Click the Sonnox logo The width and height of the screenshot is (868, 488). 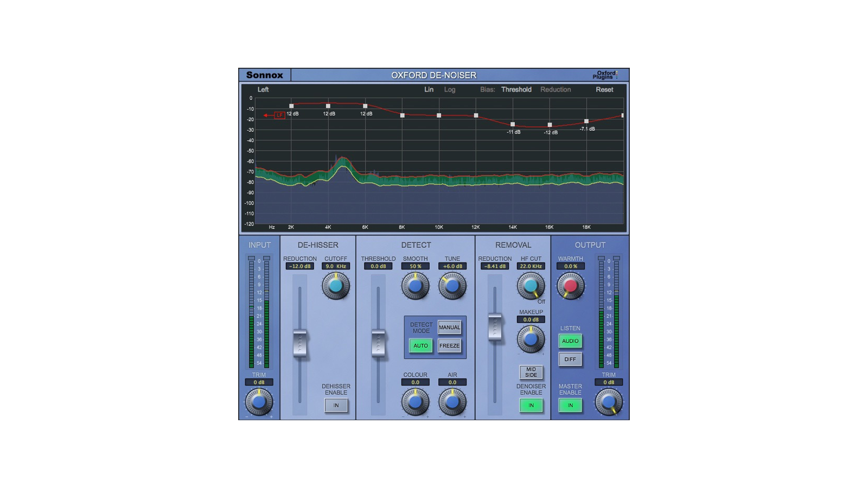(x=265, y=75)
